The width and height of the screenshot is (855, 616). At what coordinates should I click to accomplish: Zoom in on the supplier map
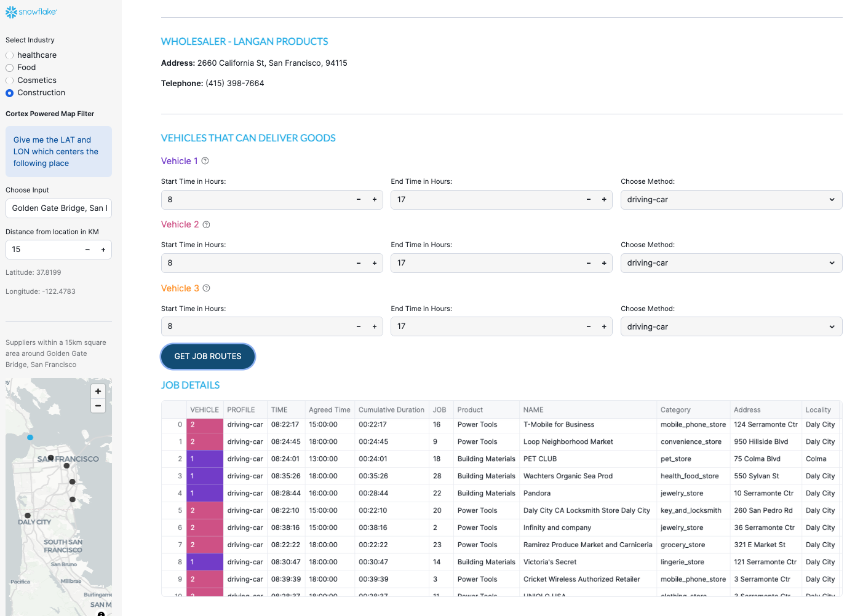(x=98, y=392)
